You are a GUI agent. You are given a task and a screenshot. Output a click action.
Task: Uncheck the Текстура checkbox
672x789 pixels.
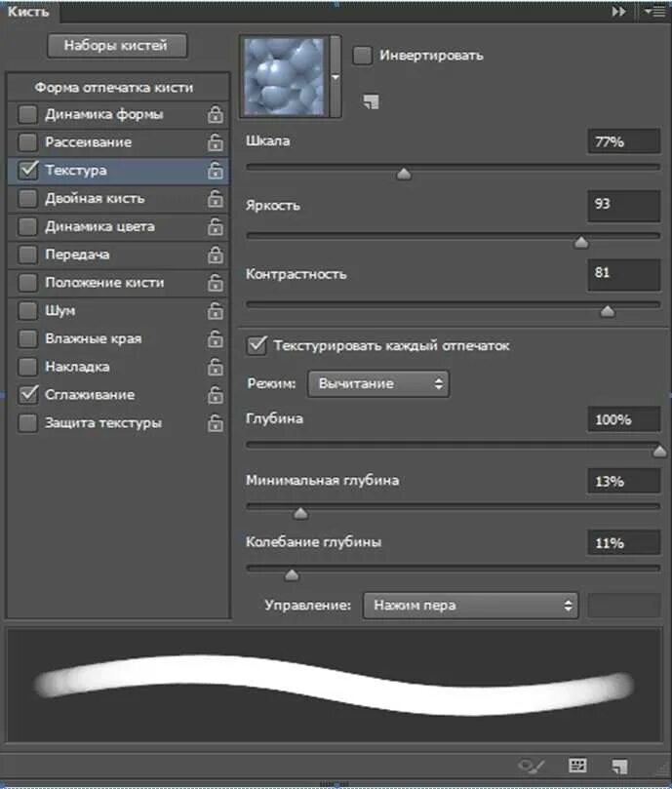[27, 171]
